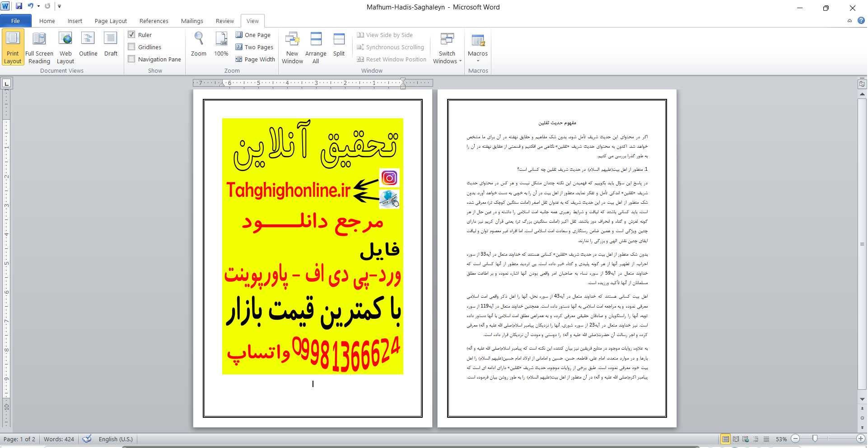Select Full Screen Reading in status bar
This screenshot has width=868, height=448.
pos(736,439)
